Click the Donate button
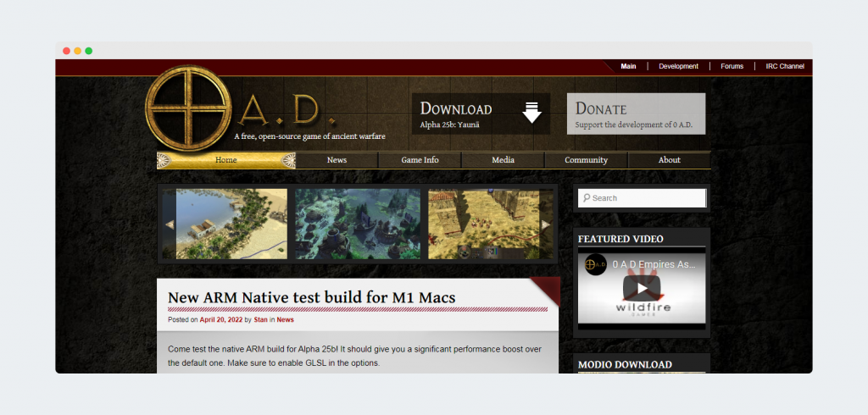868x415 pixels. point(636,113)
